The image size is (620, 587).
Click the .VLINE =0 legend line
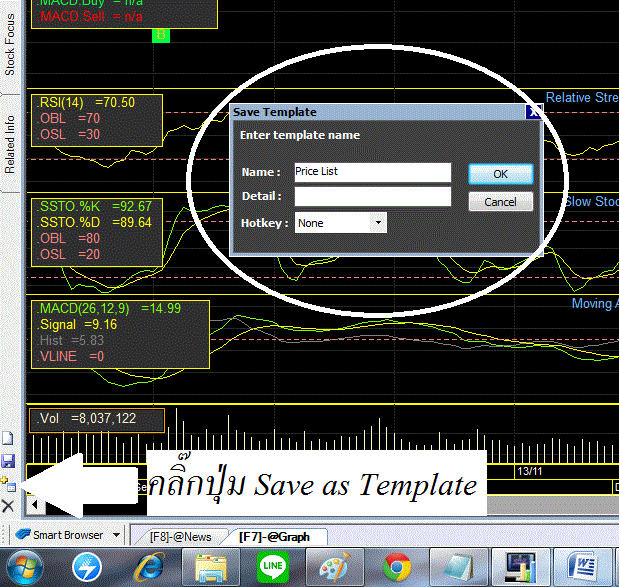(71, 356)
